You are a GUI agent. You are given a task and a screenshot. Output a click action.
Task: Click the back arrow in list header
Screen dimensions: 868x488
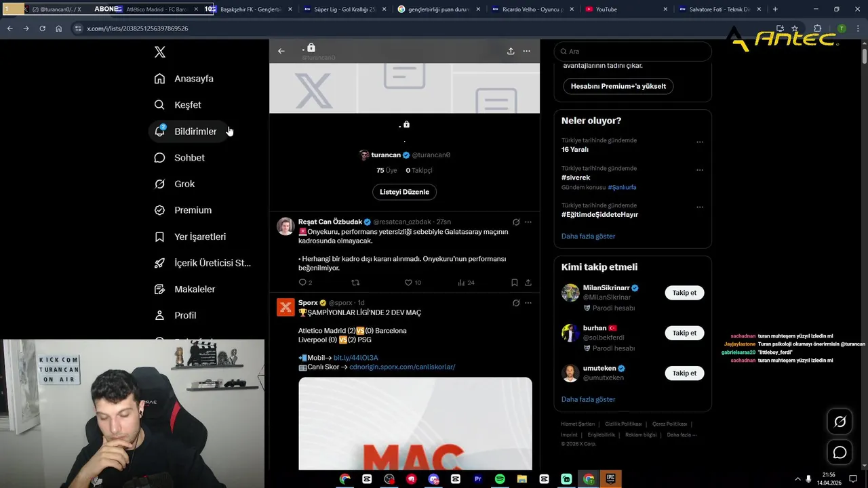[x=281, y=51]
